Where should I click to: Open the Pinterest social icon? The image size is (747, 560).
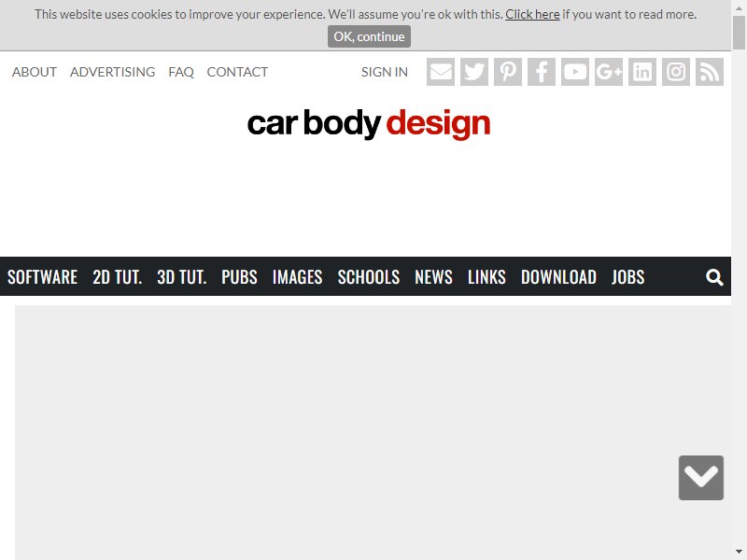(x=508, y=72)
